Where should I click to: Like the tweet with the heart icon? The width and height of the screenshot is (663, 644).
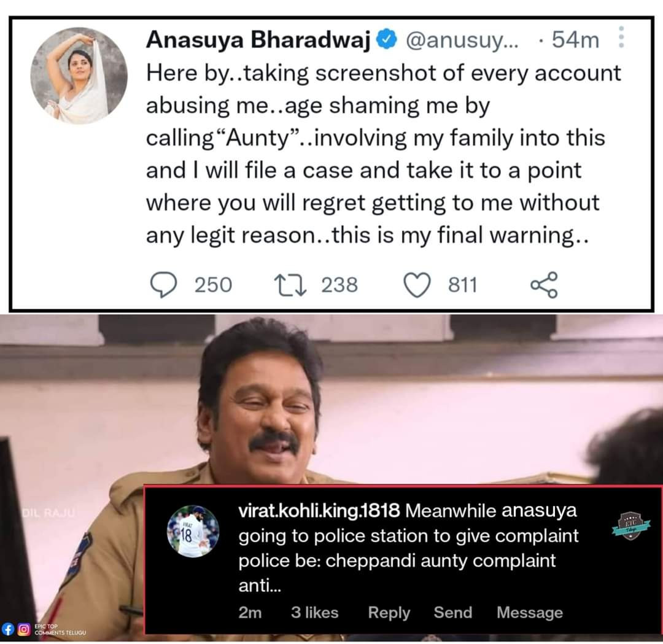[417, 285]
